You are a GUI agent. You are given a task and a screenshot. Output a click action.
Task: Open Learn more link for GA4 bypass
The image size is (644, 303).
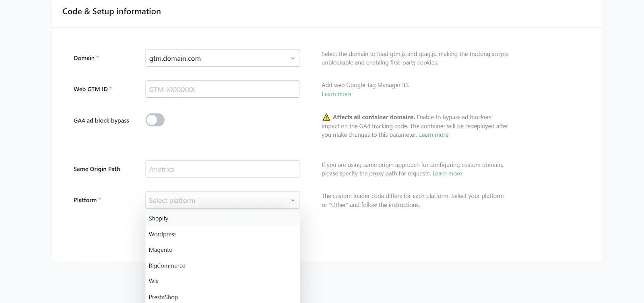[433, 135]
